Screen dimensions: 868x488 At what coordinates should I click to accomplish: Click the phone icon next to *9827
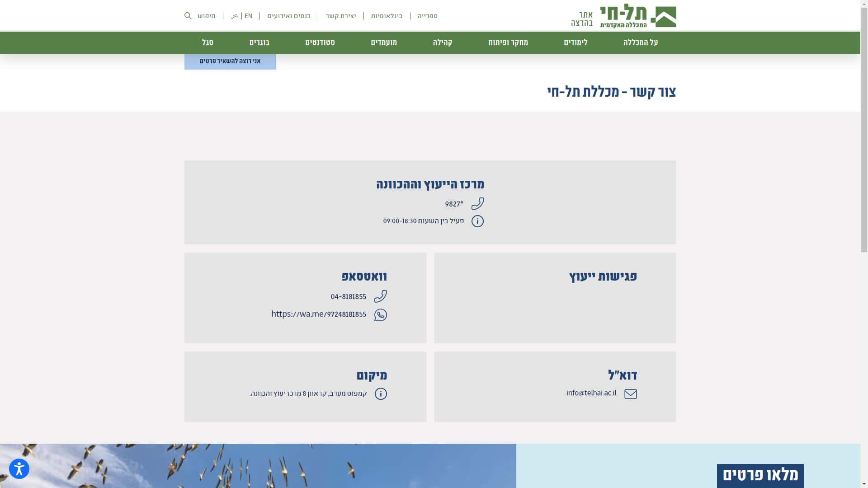click(477, 204)
